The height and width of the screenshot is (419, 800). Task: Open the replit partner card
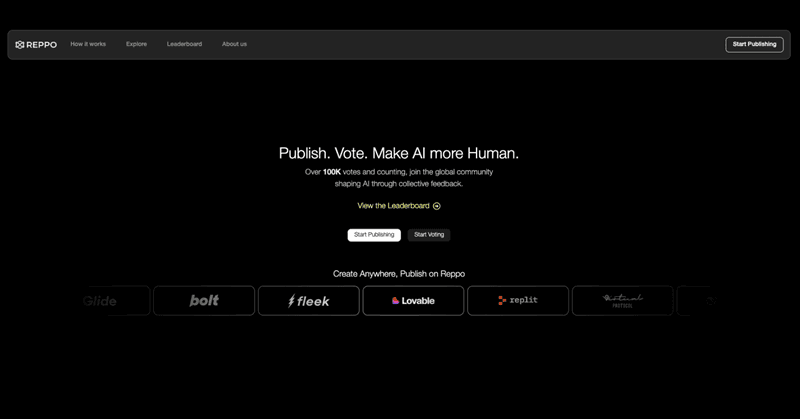[518, 301]
